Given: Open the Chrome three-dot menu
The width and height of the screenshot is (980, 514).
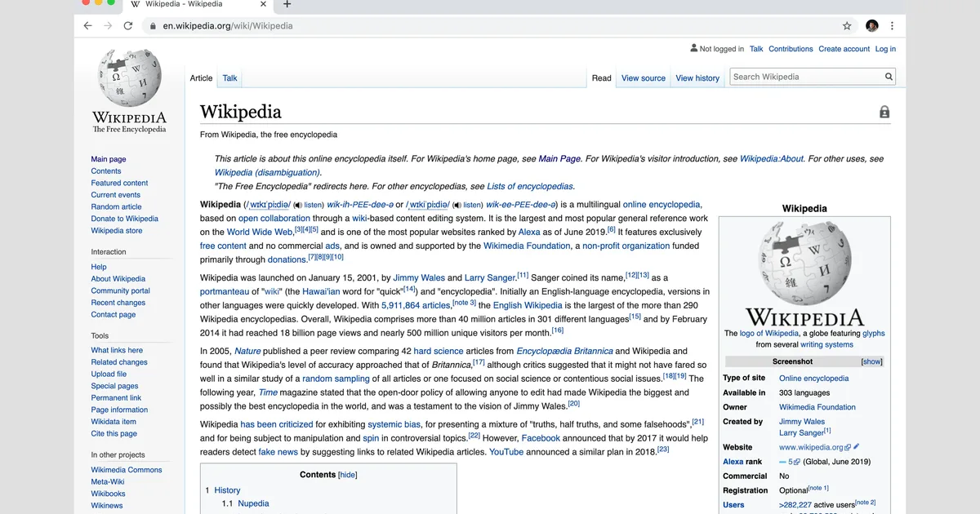Looking at the screenshot, I should 892,25.
